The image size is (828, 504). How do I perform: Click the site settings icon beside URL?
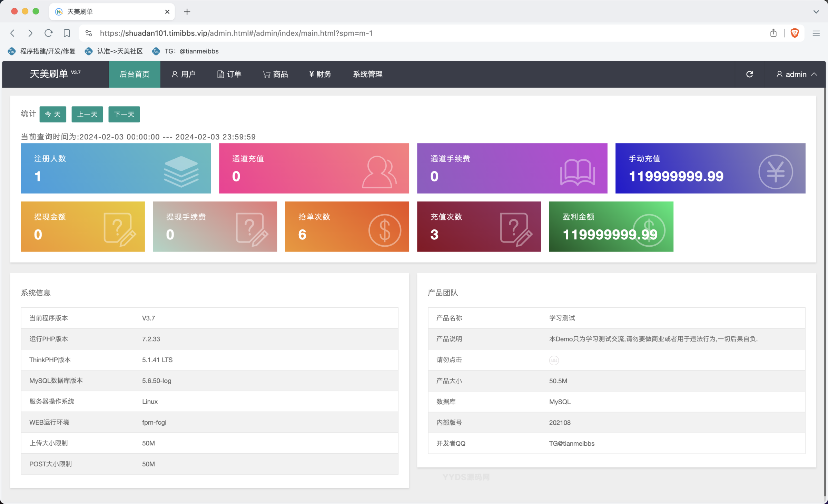click(x=89, y=33)
